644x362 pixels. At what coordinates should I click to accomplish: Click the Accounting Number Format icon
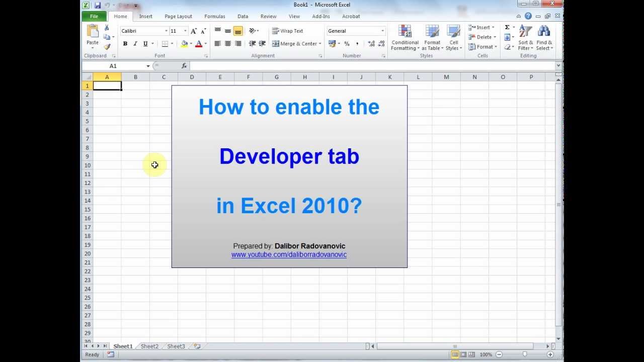[332, 44]
